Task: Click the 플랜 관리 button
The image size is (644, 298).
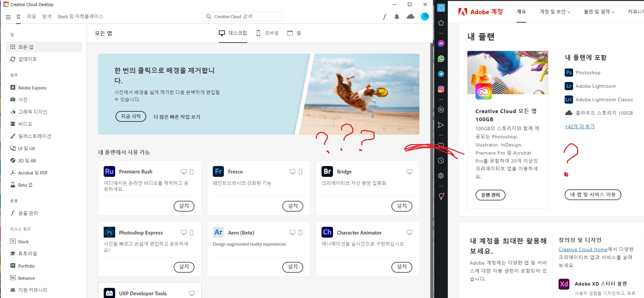Action: click(x=490, y=195)
